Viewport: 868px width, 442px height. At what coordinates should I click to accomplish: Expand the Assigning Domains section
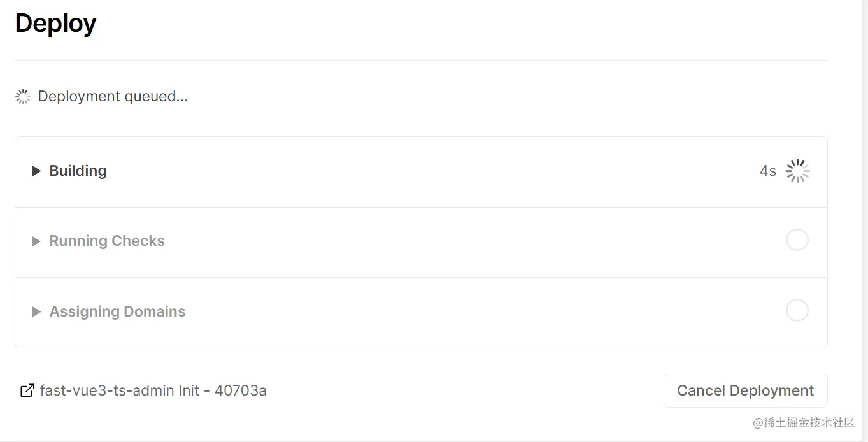click(36, 311)
